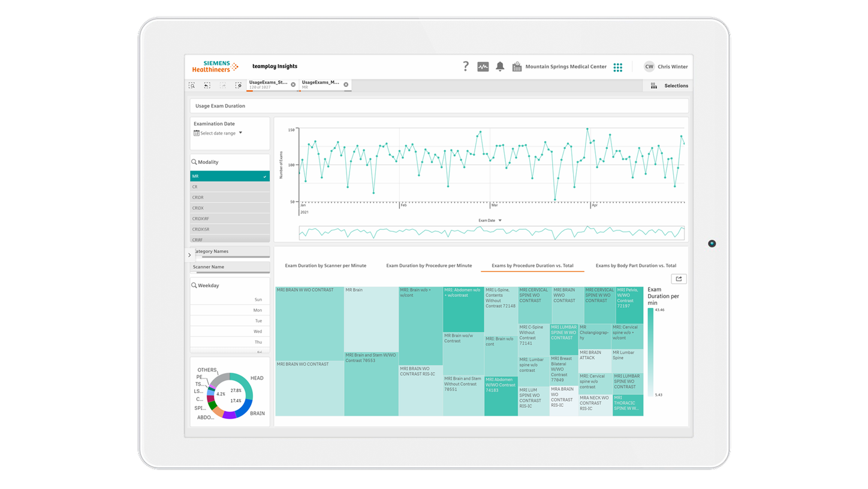This screenshot has height=489, width=868.
Task: Filter weekday to Mon
Action: pos(230,310)
